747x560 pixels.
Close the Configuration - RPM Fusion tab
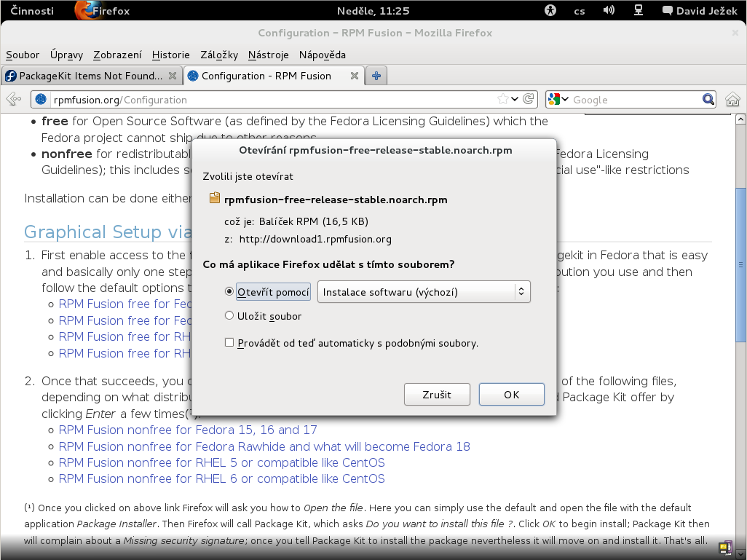tap(355, 76)
